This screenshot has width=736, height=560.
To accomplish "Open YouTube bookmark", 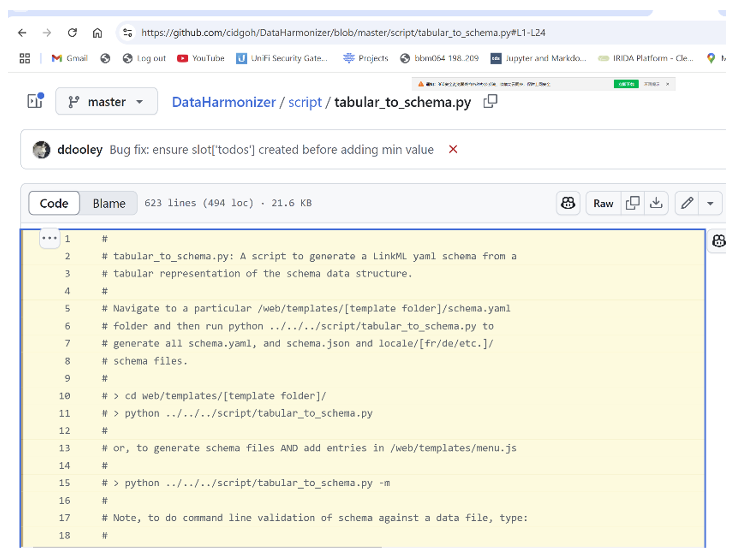I will [x=201, y=58].
